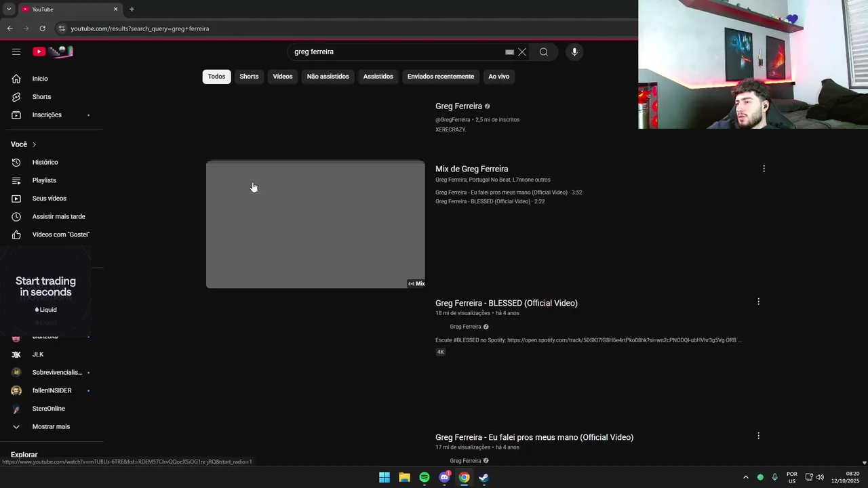Click the search magnifier button
The height and width of the screenshot is (488, 868).
click(544, 52)
